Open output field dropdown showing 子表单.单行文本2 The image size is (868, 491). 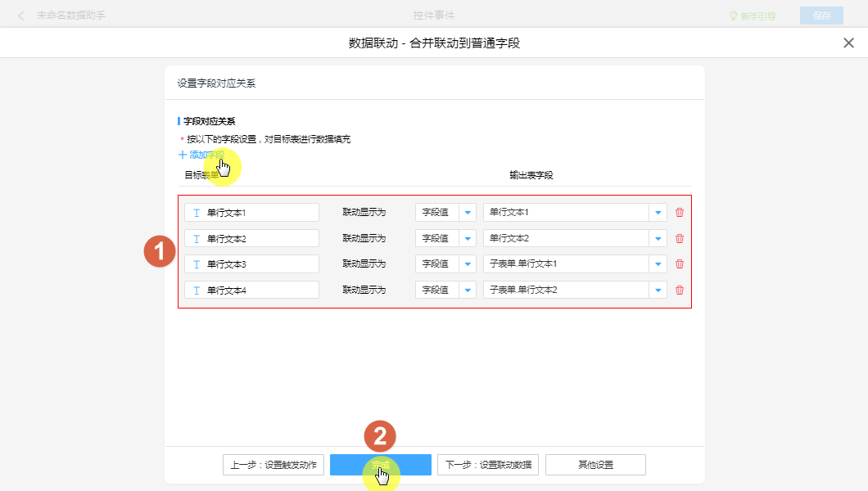coord(658,290)
